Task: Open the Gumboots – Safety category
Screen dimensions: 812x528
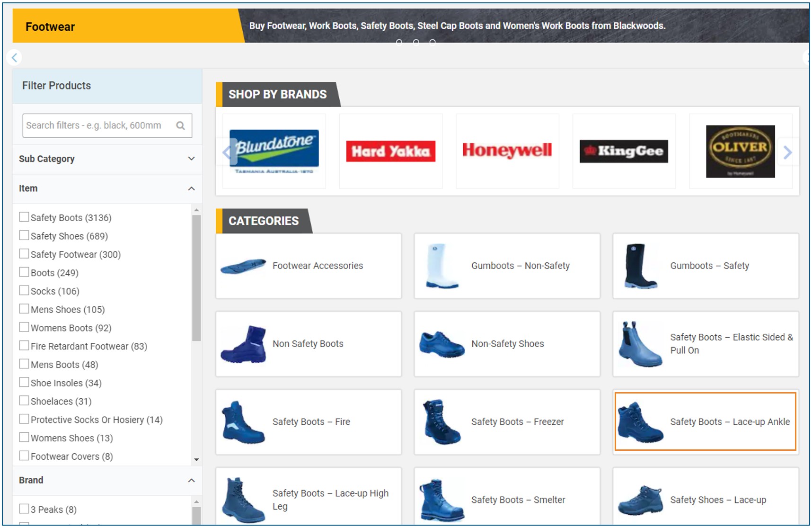Action: pyautogui.click(x=705, y=266)
